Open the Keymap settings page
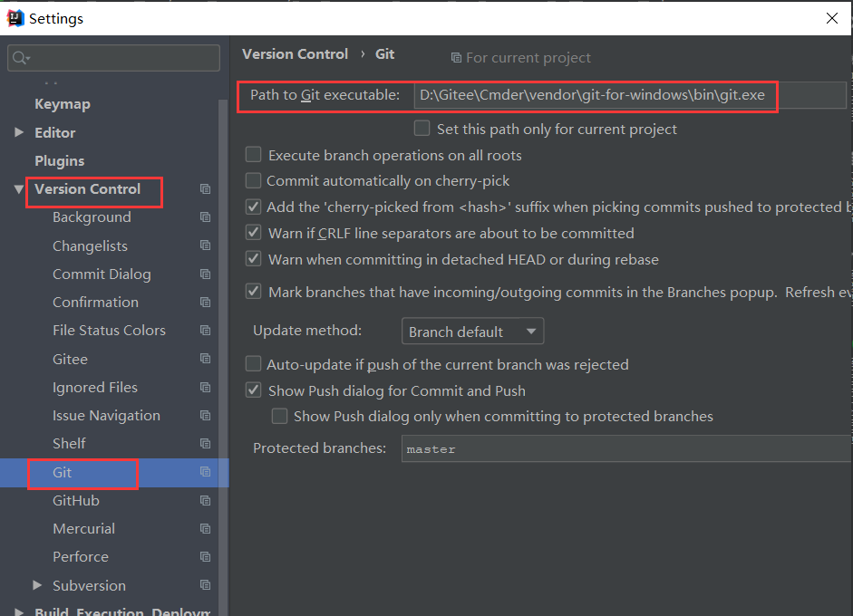The height and width of the screenshot is (616, 853). coord(63,104)
